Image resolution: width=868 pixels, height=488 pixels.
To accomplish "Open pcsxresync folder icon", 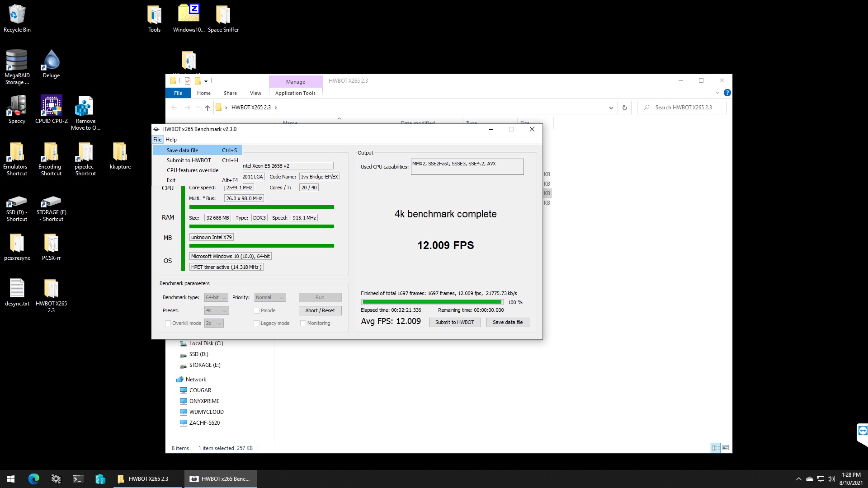I will tap(17, 247).
